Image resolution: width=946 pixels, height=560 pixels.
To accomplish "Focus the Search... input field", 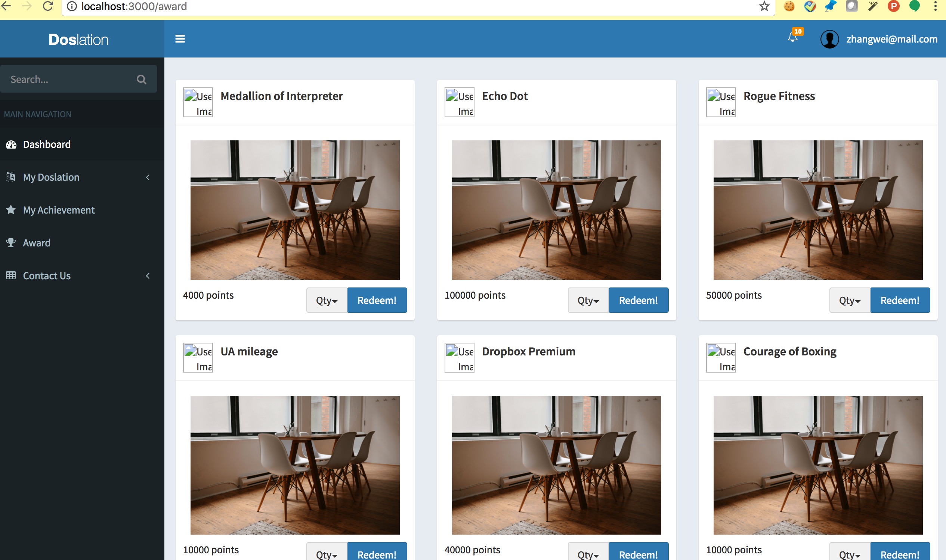I will 68,79.
